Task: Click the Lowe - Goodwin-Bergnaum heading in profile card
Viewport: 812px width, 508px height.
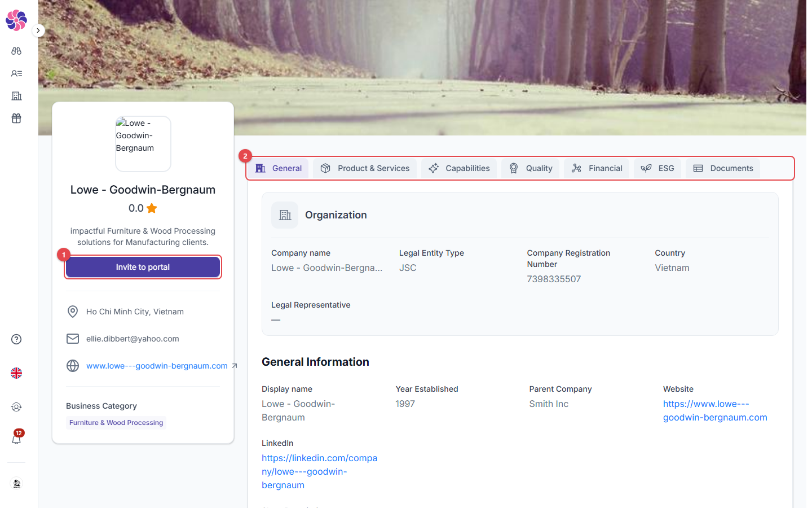Action: click(x=143, y=190)
